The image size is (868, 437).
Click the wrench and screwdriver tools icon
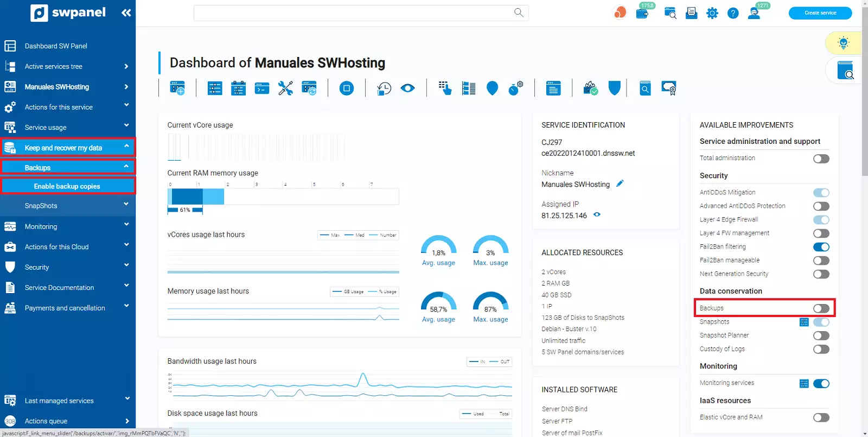click(285, 88)
